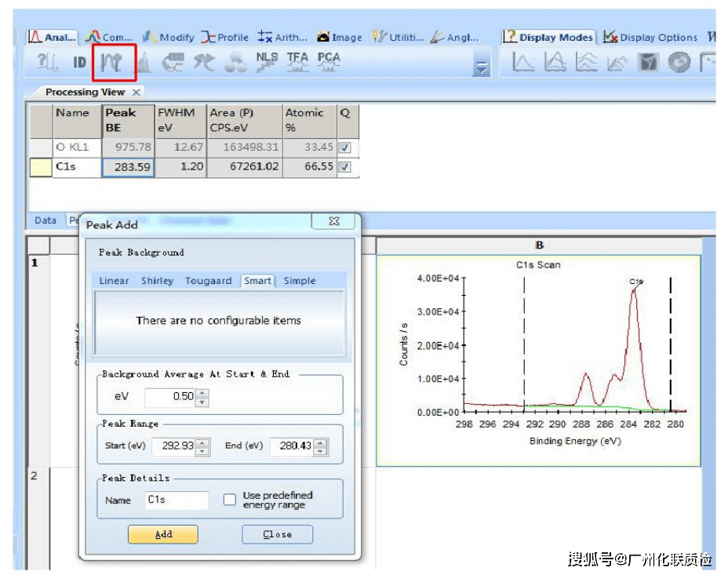The image size is (728, 575).
Task: Open the Modify ribbon tab
Action: click(x=169, y=37)
